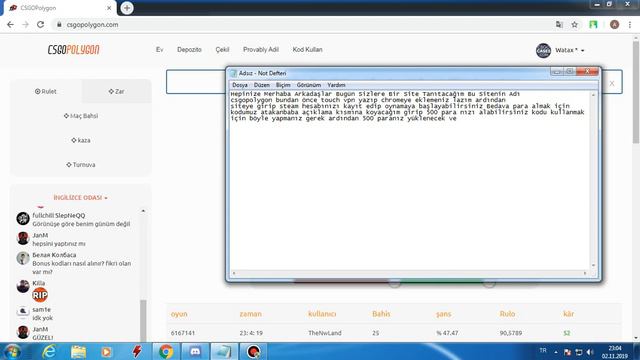Click the CSGOPolygon logo
The image size is (640, 360).
click(x=73, y=49)
